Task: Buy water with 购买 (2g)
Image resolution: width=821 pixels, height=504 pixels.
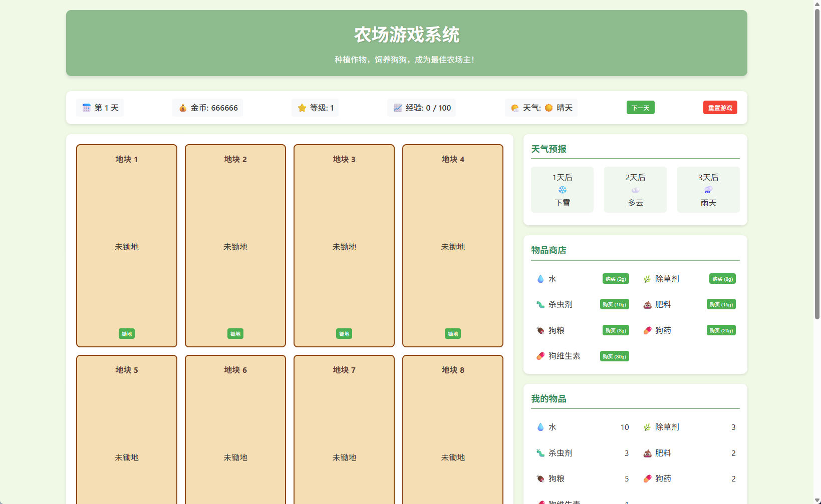Action: [x=616, y=279]
